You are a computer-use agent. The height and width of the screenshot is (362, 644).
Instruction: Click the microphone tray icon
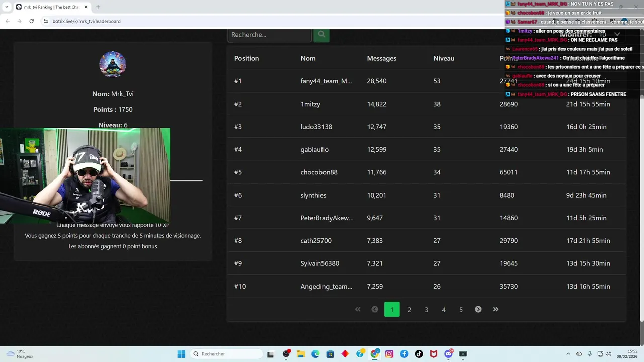589,354
